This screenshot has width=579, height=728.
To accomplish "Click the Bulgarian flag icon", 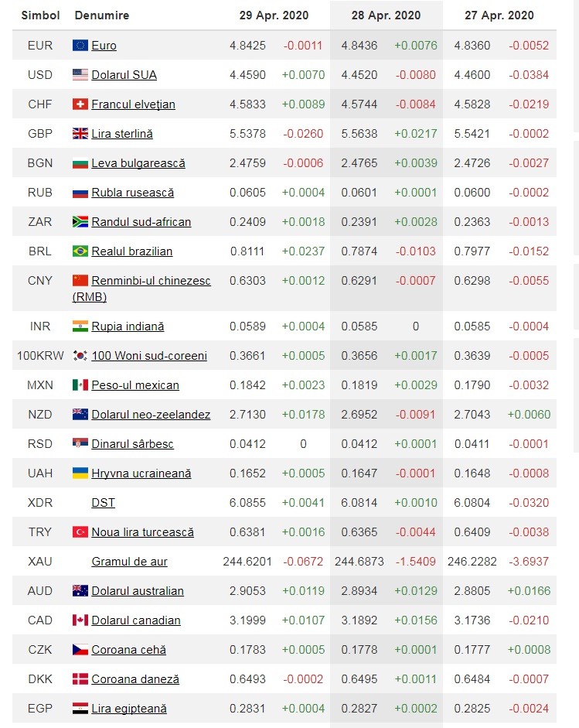I will pos(80,163).
